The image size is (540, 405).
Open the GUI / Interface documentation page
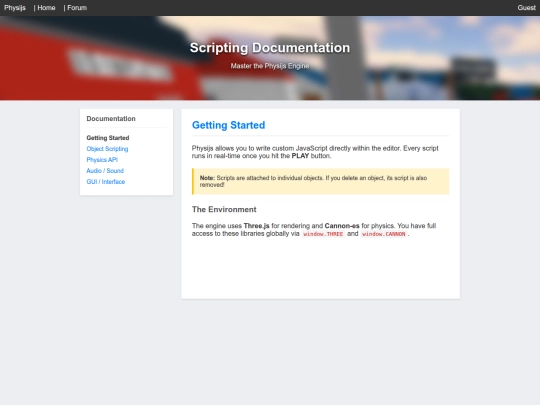click(106, 182)
